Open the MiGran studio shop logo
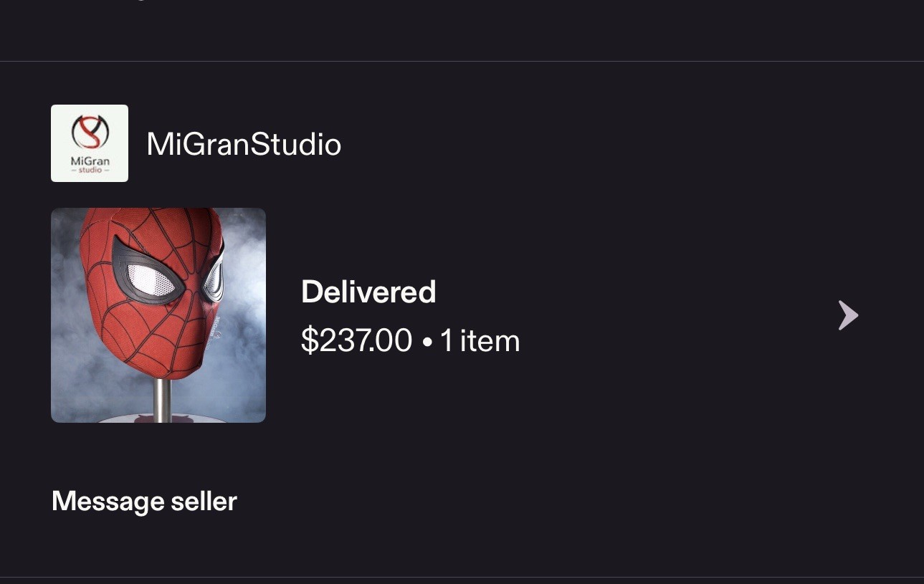924x584 pixels. 90,143
